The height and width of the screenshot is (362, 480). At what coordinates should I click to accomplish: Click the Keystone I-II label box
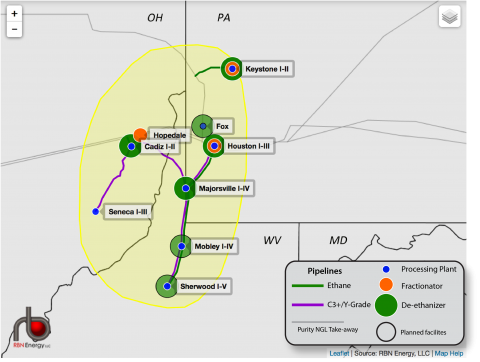pyautogui.click(x=267, y=69)
